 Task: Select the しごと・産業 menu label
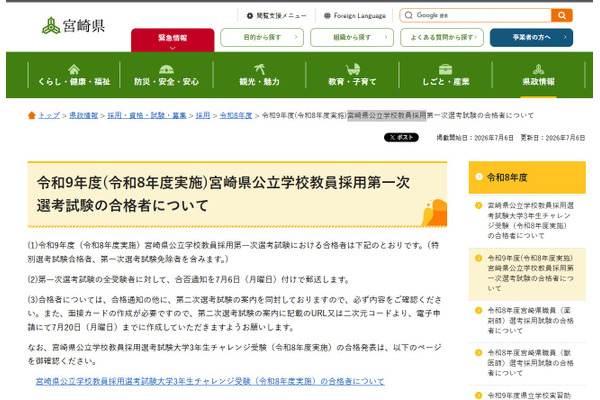point(445,82)
